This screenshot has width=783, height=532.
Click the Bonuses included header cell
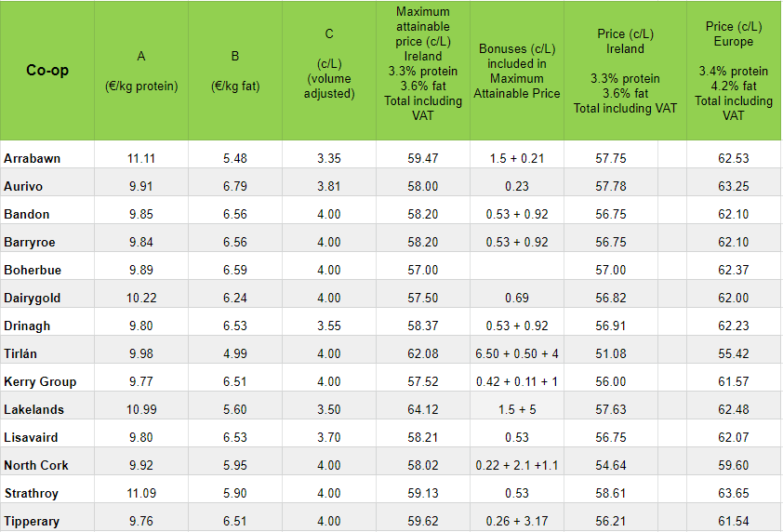tap(517, 71)
